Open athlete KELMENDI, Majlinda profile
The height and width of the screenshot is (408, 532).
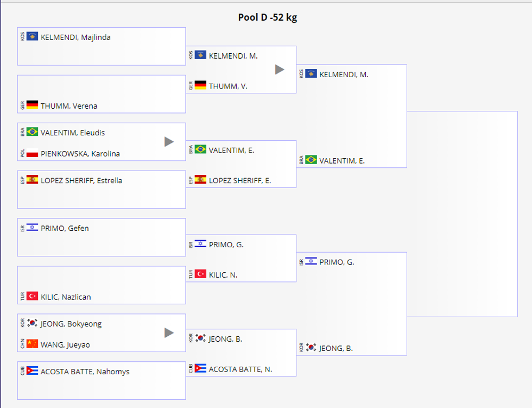75,37
